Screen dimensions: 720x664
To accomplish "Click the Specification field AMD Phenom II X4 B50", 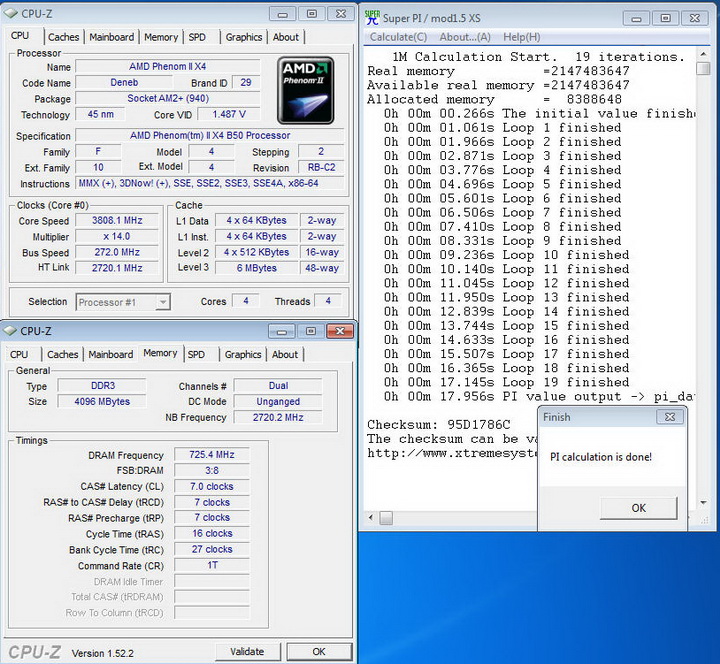I will coord(210,135).
